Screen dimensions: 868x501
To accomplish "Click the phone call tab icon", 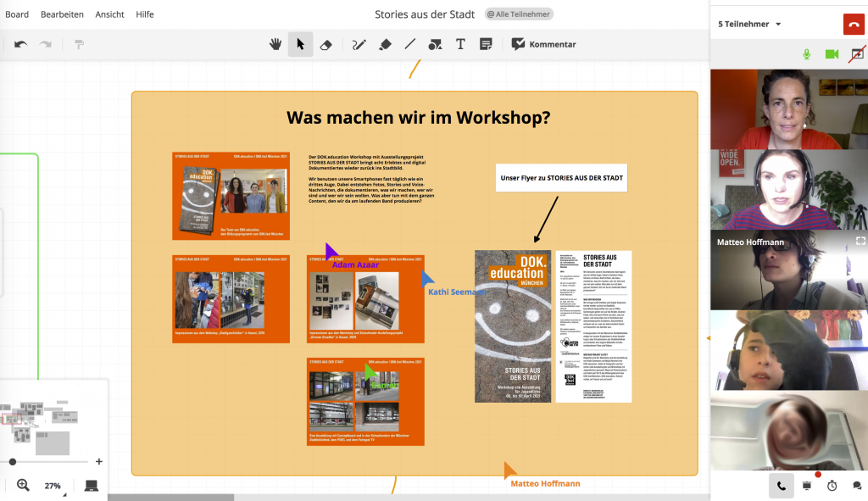I will 781,486.
